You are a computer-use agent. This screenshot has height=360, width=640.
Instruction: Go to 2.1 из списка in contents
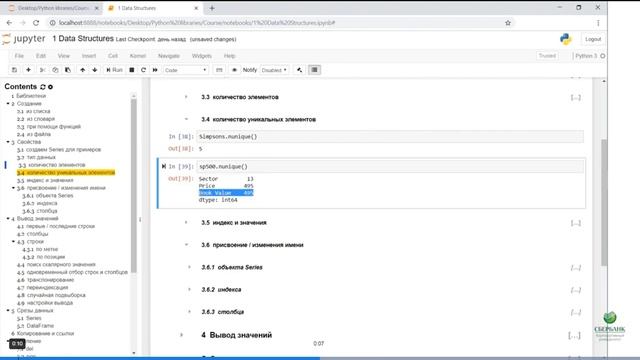(33, 111)
